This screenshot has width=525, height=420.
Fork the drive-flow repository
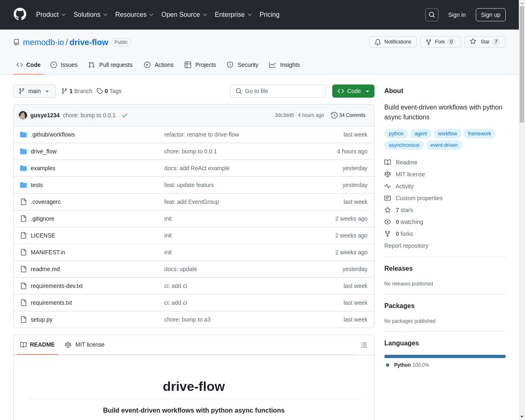click(x=440, y=42)
